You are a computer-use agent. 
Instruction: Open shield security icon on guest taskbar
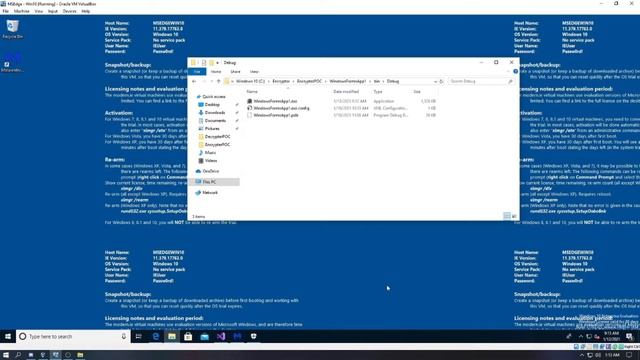[253, 336]
